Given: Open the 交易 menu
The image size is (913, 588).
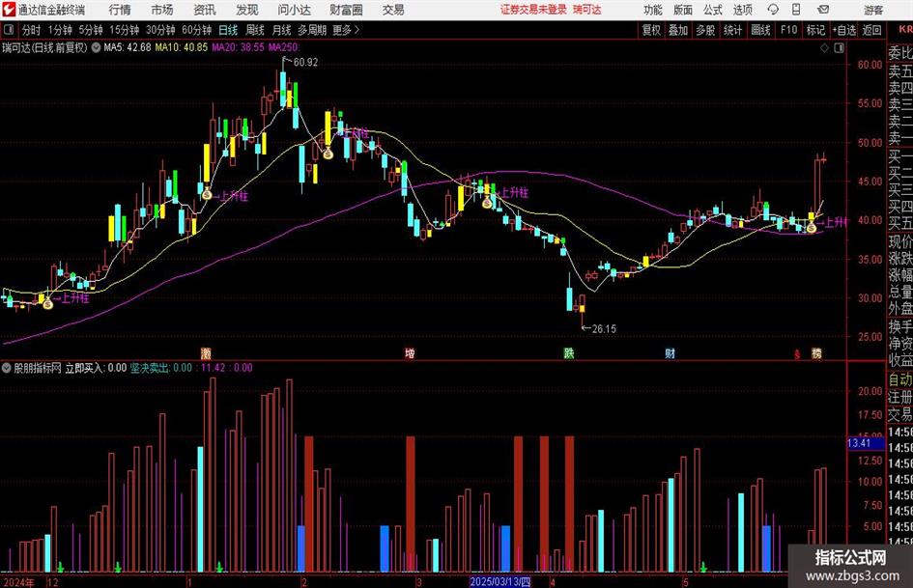Looking at the screenshot, I should [393, 10].
